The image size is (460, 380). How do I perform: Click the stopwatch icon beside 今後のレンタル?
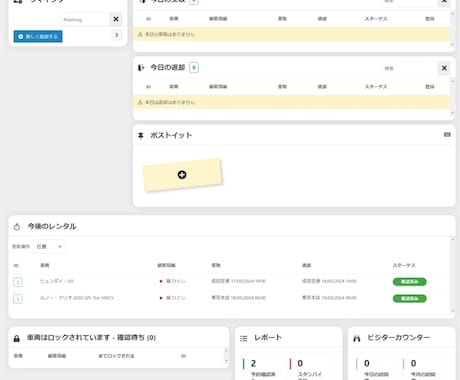[17, 227]
